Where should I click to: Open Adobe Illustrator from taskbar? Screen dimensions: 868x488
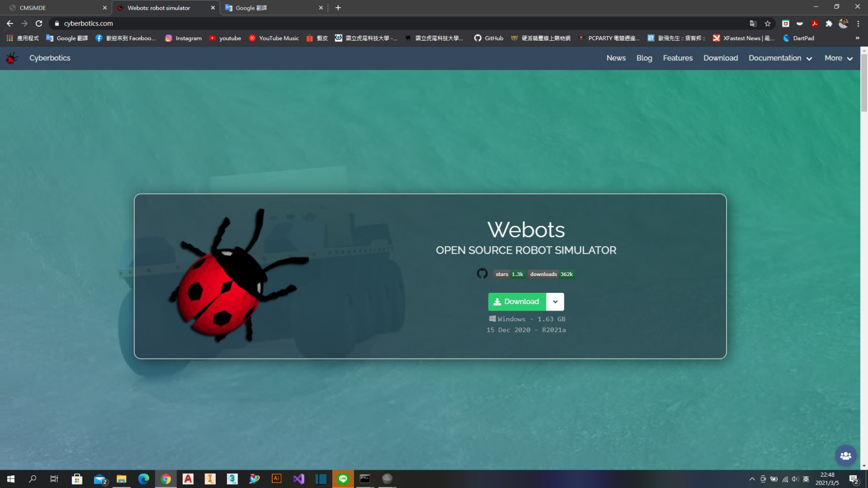click(x=276, y=479)
